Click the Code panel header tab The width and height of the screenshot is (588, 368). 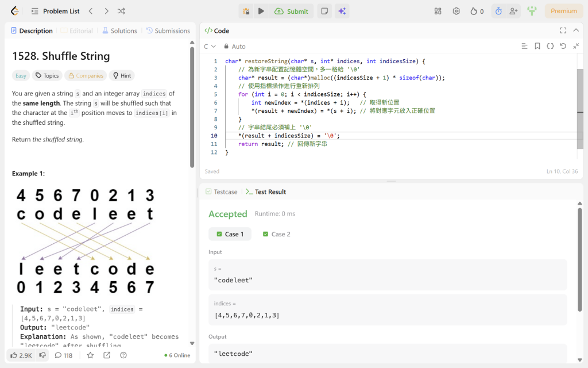point(216,31)
